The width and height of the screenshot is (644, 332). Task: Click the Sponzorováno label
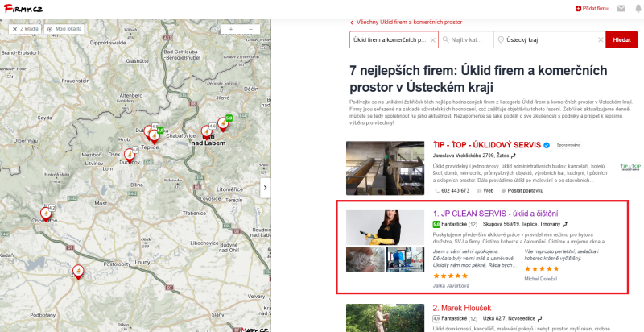[x=568, y=145]
